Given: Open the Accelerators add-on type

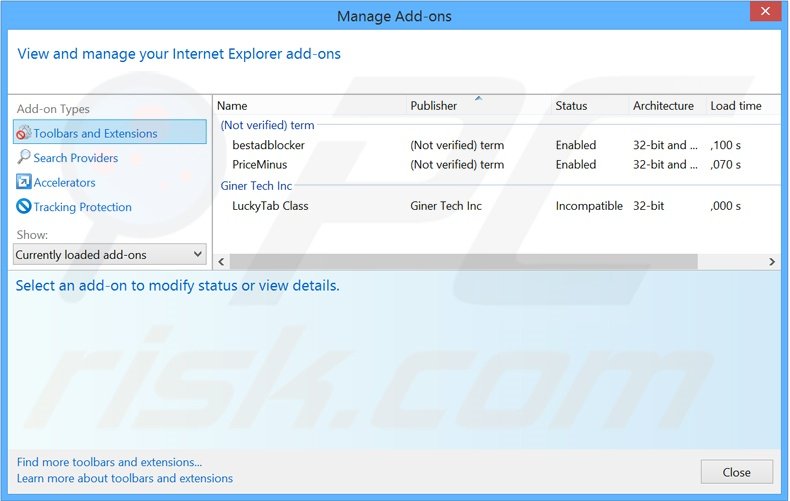Looking at the screenshot, I should (64, 182).
